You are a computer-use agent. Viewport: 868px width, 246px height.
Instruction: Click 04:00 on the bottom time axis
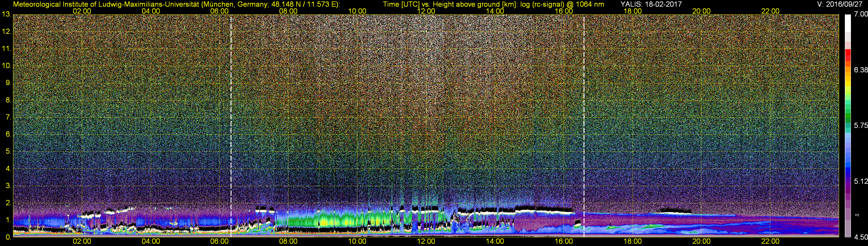pyautogui.click(x=151, y=241)
